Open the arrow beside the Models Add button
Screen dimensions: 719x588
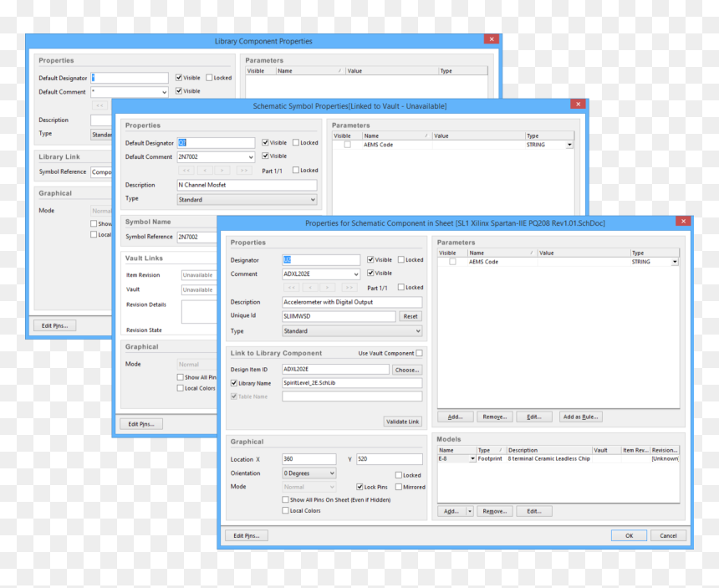pyautogui.click(x=470, y=511)
